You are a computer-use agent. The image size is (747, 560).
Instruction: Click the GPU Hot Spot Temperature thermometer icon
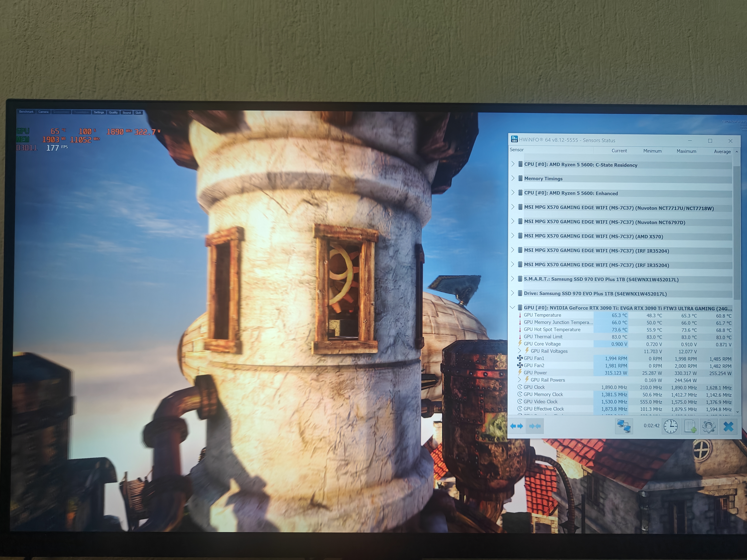click(520, 329)
